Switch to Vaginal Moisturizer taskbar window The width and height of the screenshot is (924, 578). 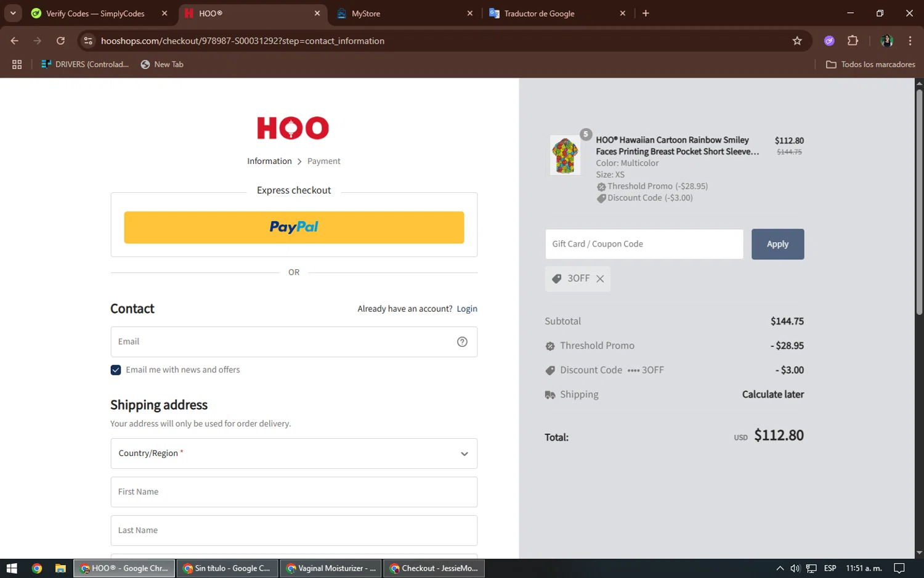pos(331,568)
